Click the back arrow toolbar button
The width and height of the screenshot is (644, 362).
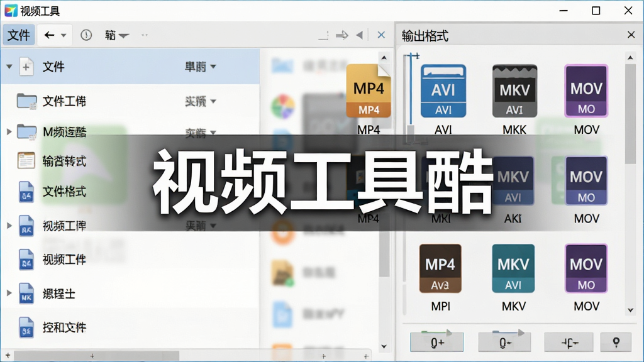click(x=49, y=35)
